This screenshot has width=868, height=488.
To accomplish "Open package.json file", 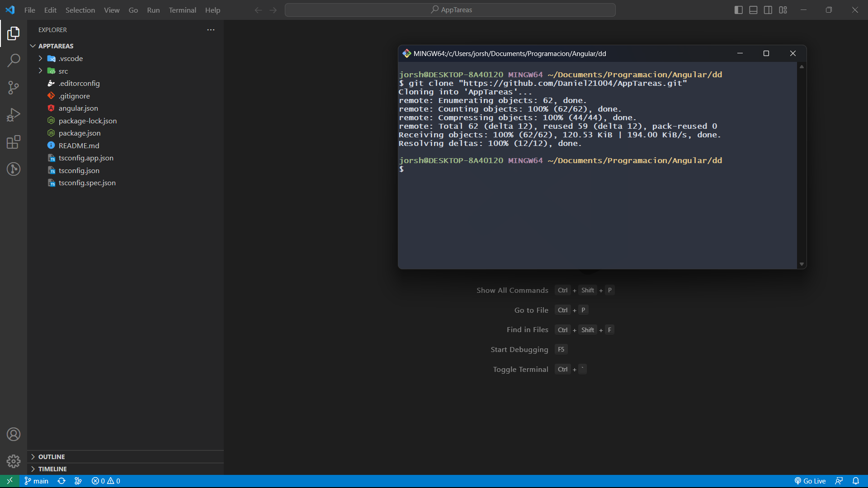I will (x=80, y=133).
